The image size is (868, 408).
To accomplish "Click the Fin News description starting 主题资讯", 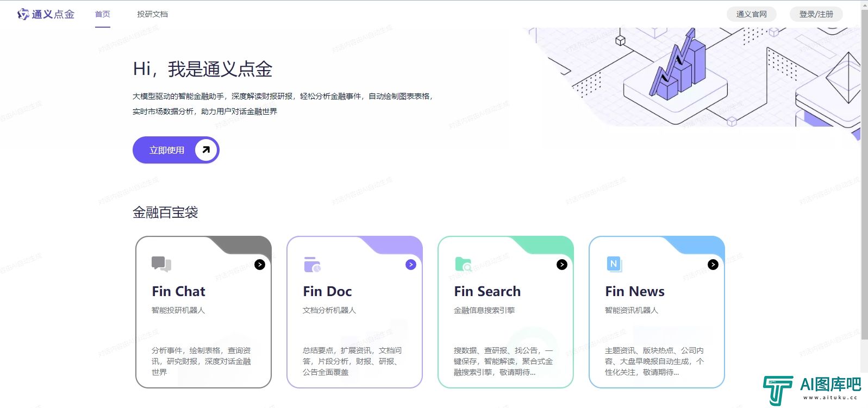I will tap(654, 361).
